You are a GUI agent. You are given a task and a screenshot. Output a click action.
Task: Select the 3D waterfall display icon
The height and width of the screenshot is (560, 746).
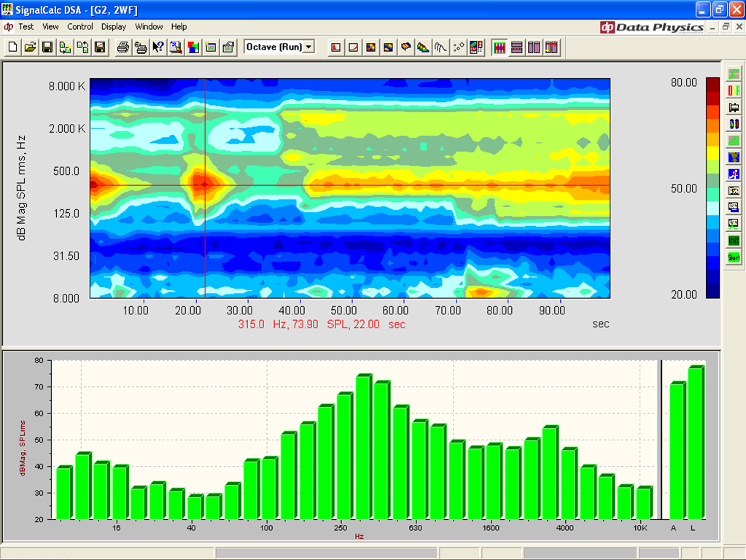(423, 47)
